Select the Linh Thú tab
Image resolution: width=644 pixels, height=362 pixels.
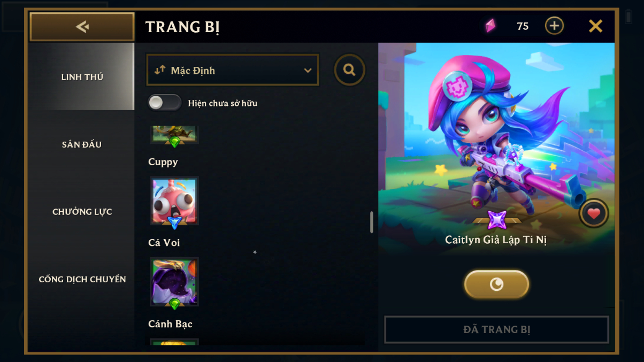(82, 77)
